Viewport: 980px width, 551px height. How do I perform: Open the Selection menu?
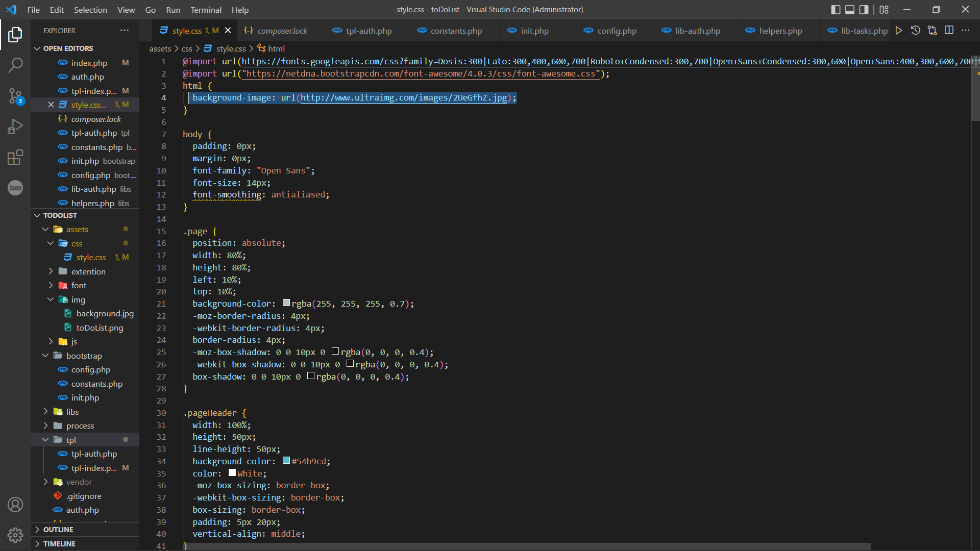click(x=90, y=10)
